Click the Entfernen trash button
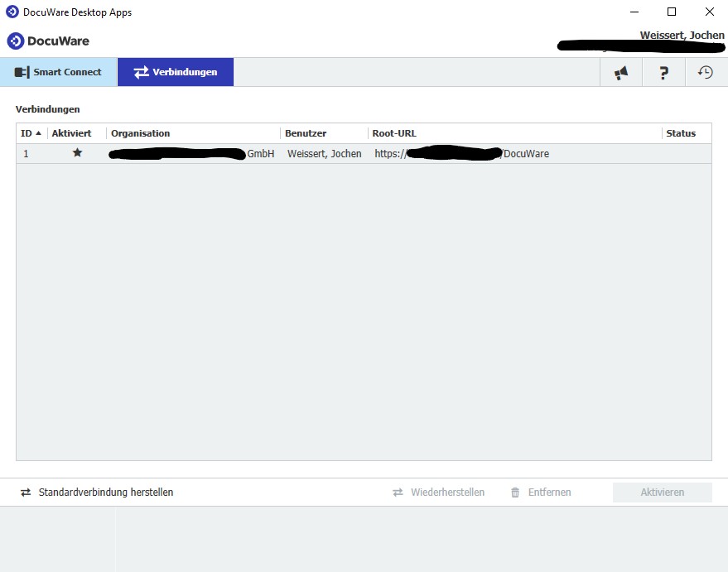This screenshot has width=728, height=572. point(541,493)
